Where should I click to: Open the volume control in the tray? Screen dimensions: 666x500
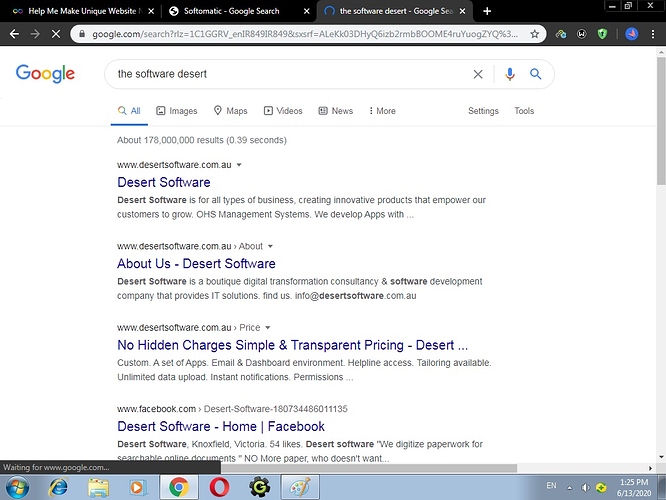coord(585,488)
